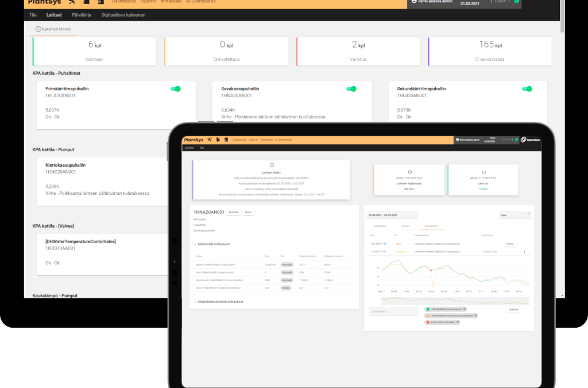The height and width of the screenshot is (388, 588).
Task: Switch to the Monitorointi tab on the tablet
Action: 431,226
